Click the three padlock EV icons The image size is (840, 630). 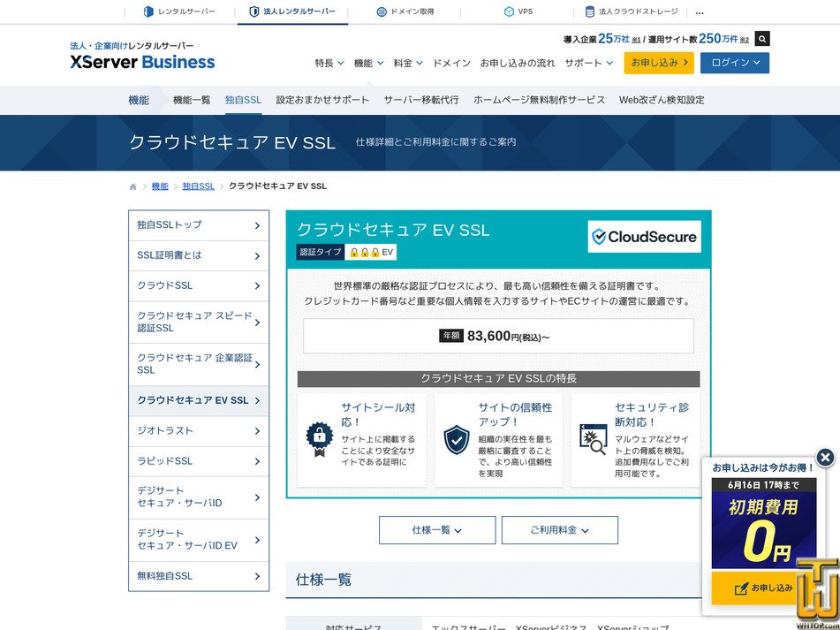pyautogui.click(x=364, y=253)
